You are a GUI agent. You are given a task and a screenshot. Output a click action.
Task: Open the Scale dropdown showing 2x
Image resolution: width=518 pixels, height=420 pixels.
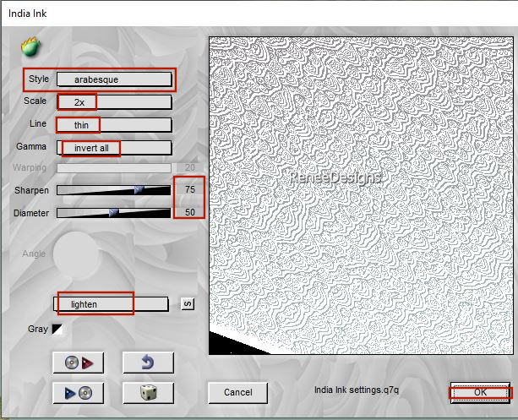point(114,102)
